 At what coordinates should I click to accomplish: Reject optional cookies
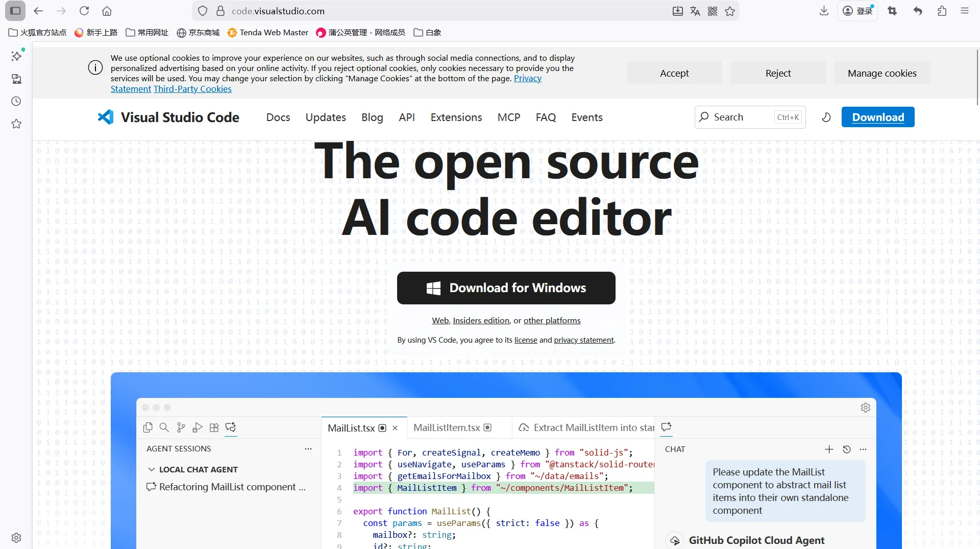click(778, 73)
